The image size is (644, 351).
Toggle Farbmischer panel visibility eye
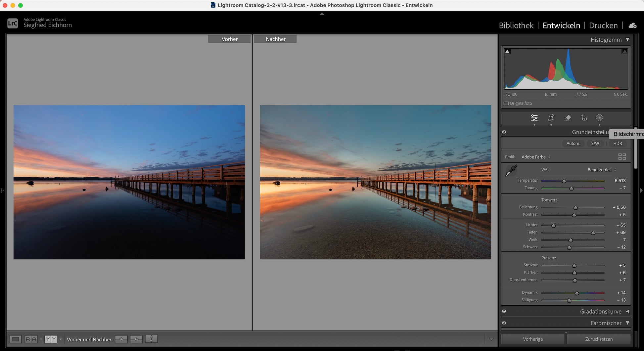(504, 323)
